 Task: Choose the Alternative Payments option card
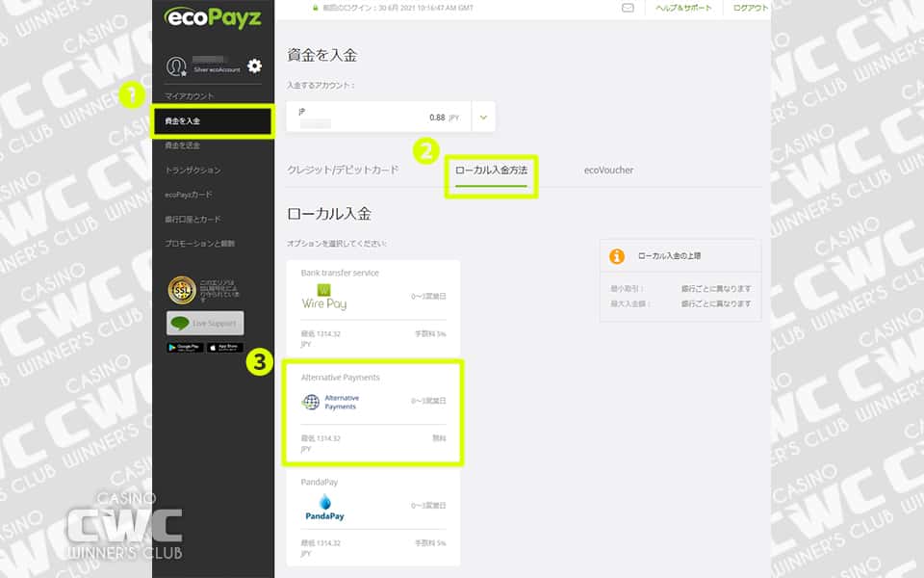pyautogui.click(x=373, y=413)
